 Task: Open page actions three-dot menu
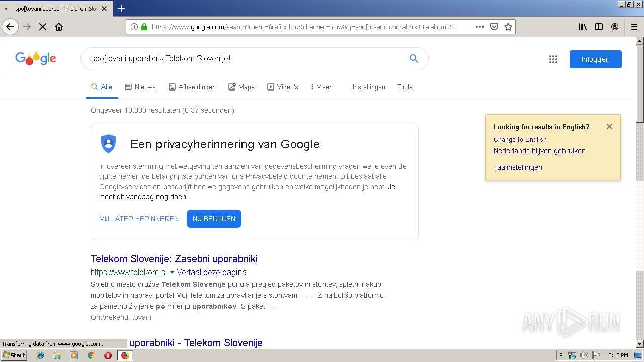click(x=480, y=27)
